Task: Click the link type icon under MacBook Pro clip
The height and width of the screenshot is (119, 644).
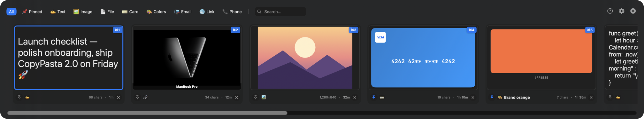Action: pos(145,97)
